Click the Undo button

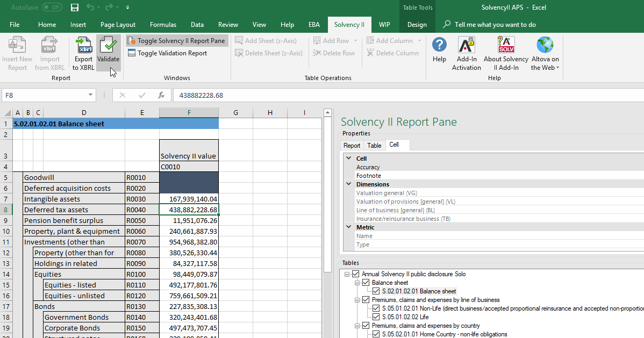click(x=89, y=7)
